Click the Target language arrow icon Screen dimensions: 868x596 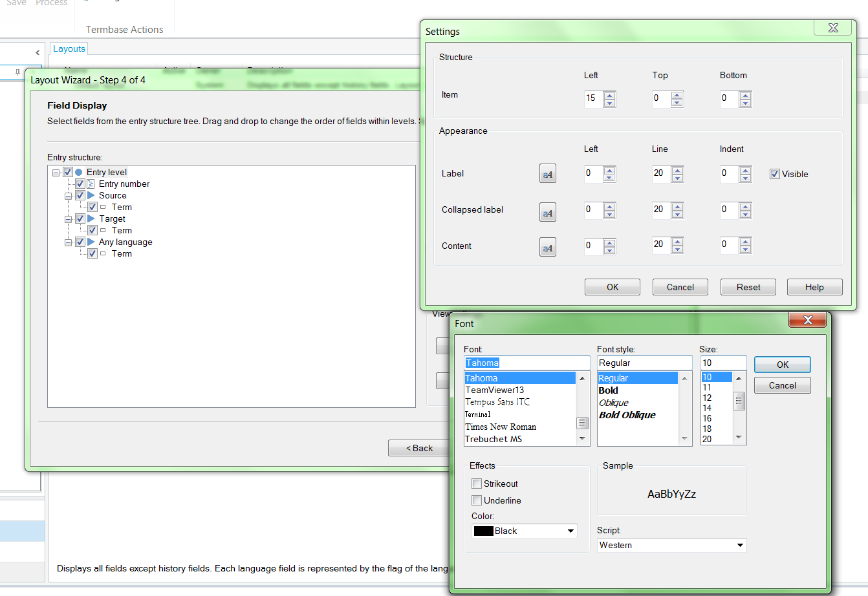(x=91, y=218)
